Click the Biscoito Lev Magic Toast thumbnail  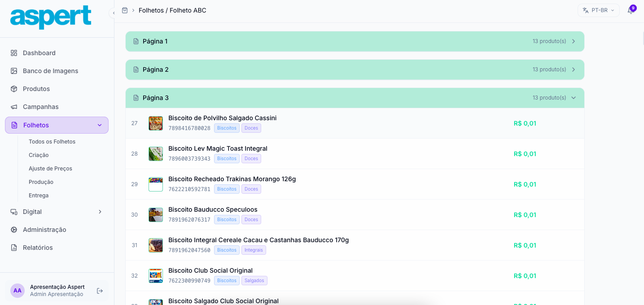(x=156, y=154)
